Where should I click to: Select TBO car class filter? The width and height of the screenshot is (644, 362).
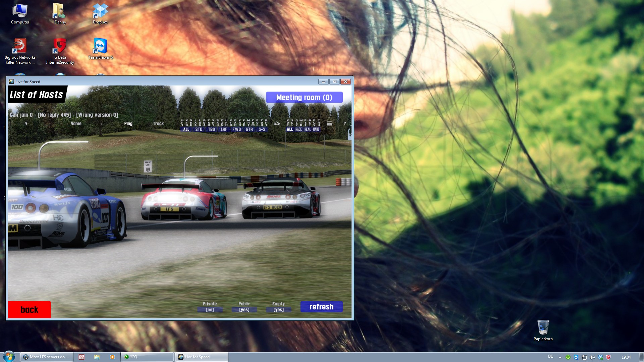coord(211,129)
